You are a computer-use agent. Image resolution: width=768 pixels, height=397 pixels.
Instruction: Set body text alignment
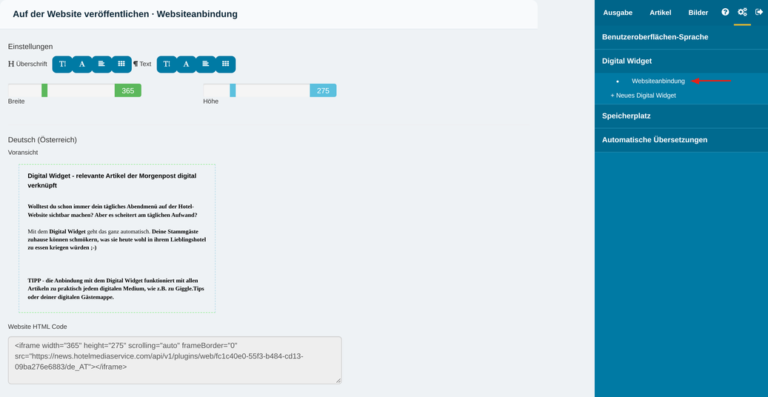206,64
